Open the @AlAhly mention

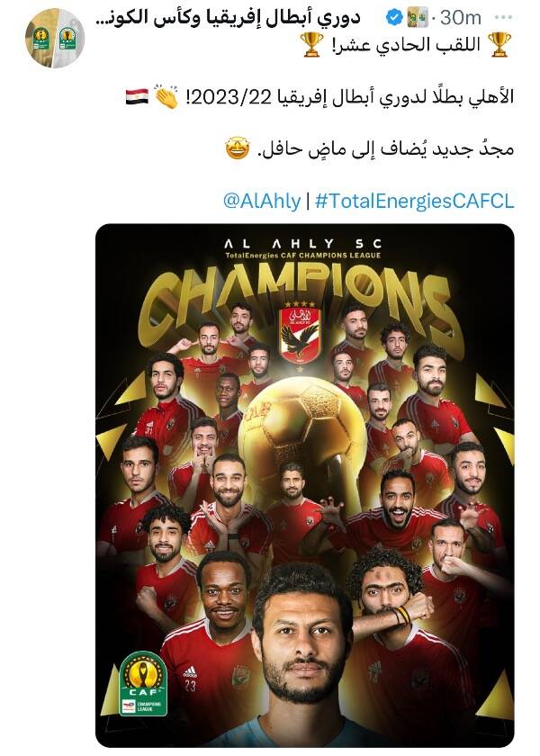click(262, 201)
